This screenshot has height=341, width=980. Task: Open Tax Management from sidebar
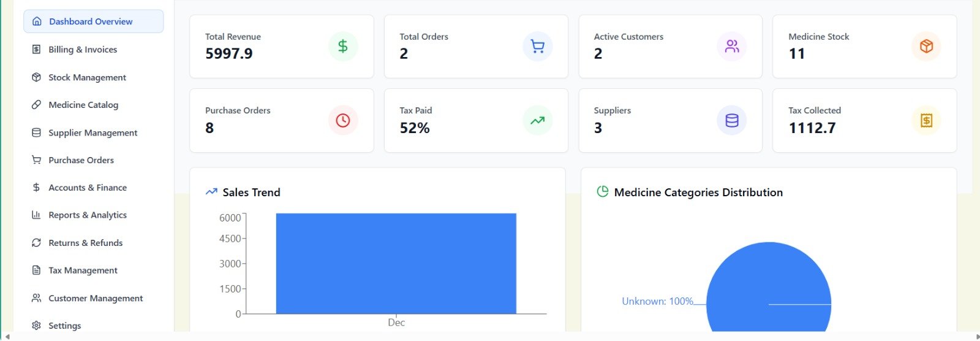pos(83,270)
